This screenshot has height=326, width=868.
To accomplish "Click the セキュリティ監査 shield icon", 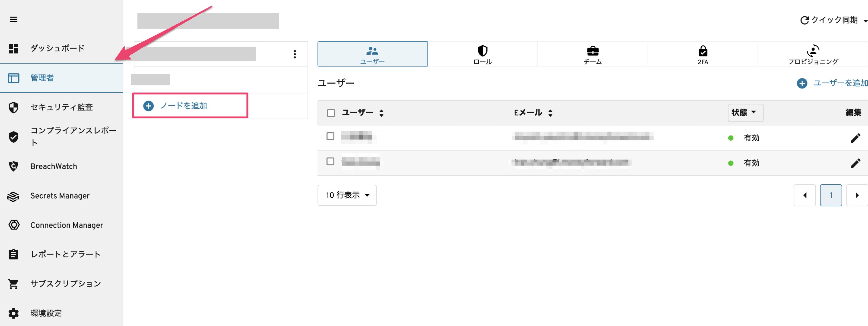I will click(13, 107).
